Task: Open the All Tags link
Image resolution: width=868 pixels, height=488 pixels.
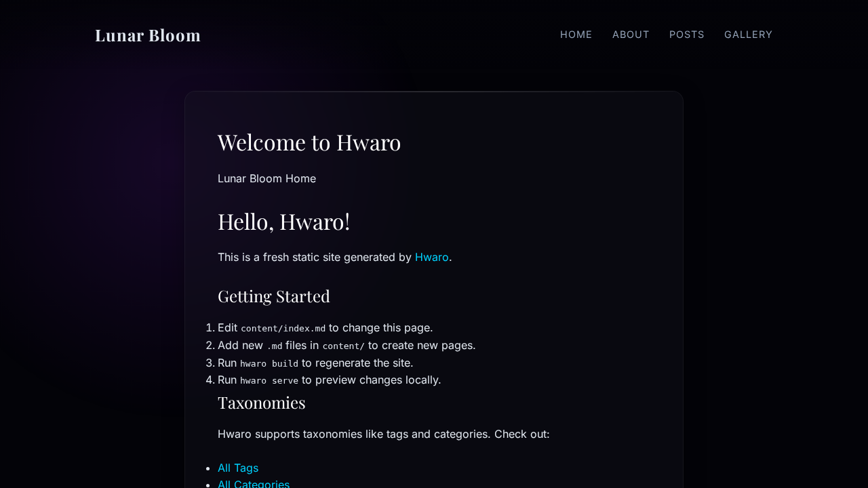Action: [x=238, y=468]
